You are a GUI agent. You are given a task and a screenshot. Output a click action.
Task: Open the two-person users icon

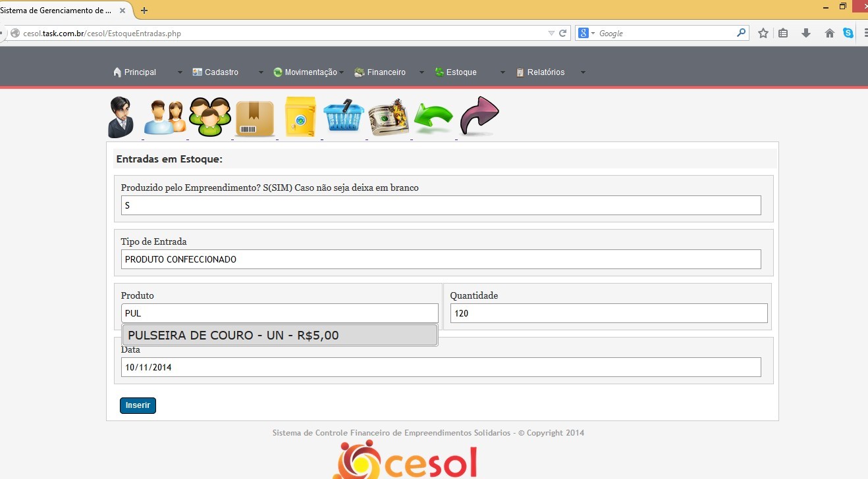tap(164, 118)
